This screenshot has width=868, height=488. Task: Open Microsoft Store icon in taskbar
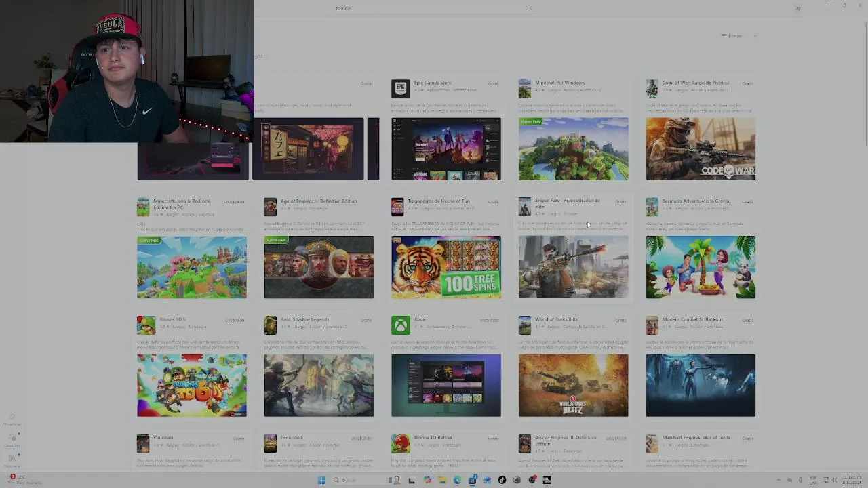[473, 480]
